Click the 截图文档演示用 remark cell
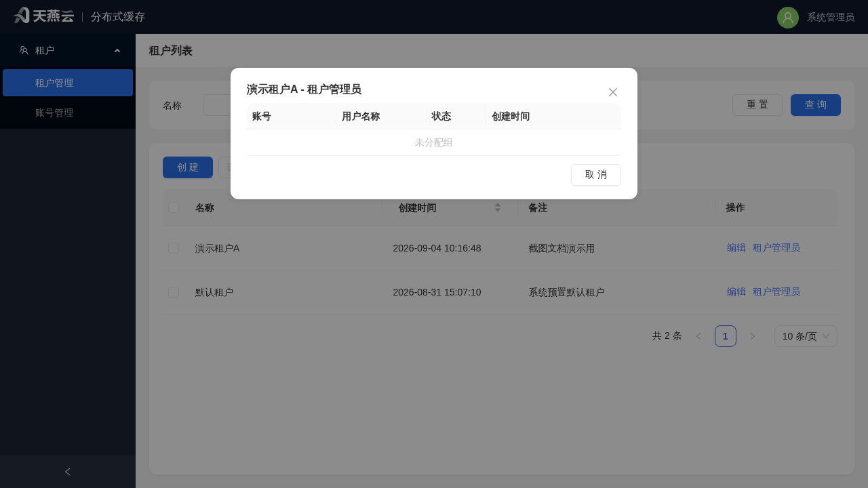868x488 pixels. [x=561, y=248]
